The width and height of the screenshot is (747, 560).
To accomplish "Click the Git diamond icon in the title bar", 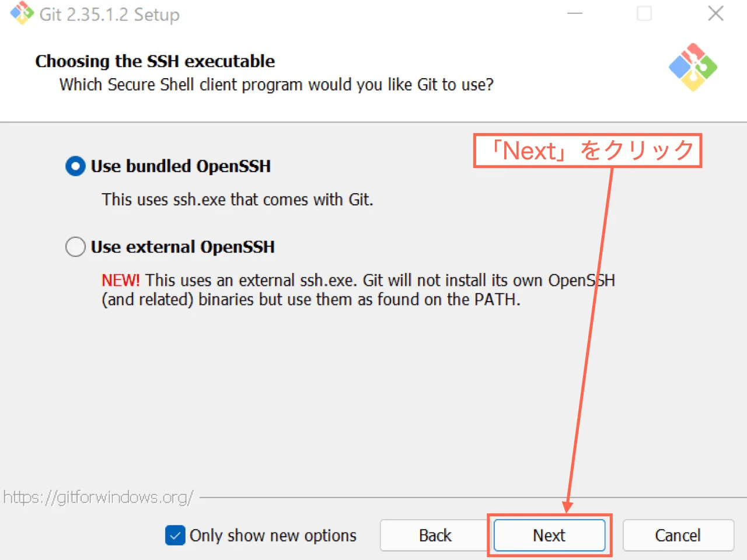I will 22,13.
